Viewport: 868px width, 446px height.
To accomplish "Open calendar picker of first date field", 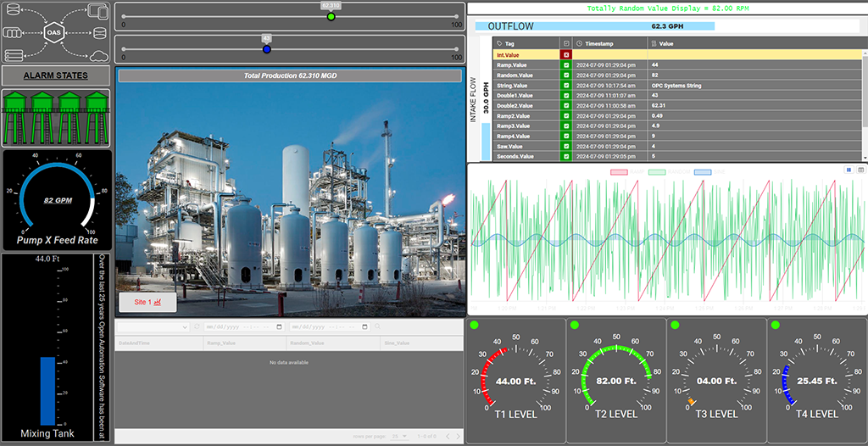I will coord(279,326).
